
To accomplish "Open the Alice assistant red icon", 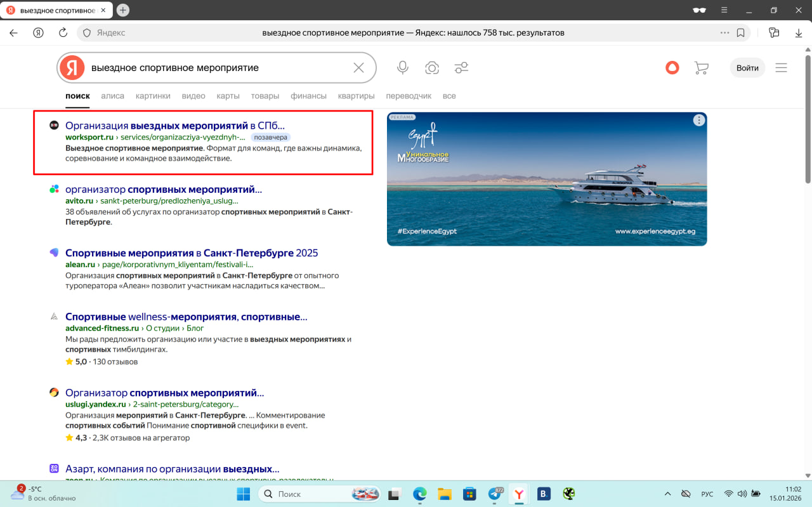I will 672,68.
